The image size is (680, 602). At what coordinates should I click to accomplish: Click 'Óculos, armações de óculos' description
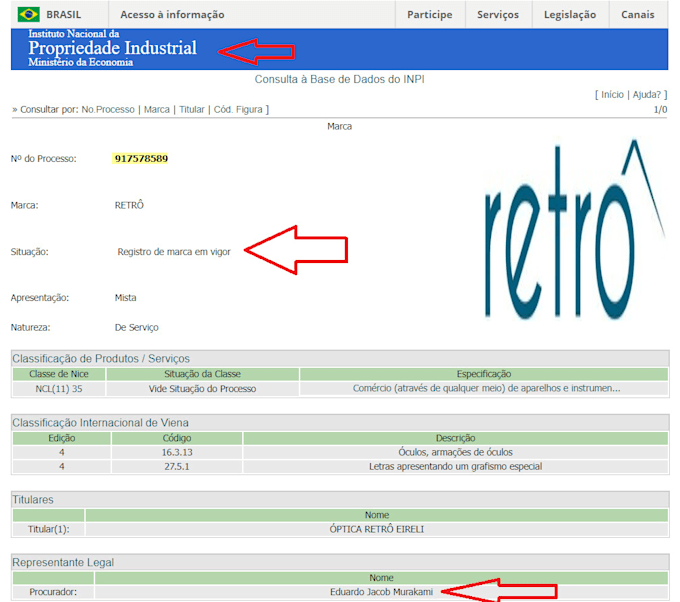[x=455, y=452]
